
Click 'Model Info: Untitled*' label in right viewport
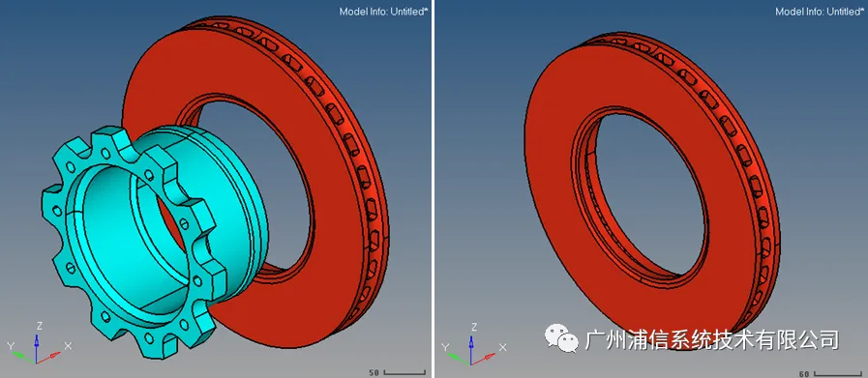point(820,12)
